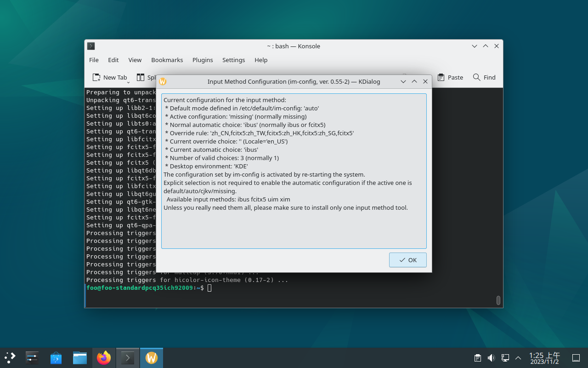Viewport: 588px width, 368px height.
Task: Open the clipboard tray icon
Action: click(478, 358)
